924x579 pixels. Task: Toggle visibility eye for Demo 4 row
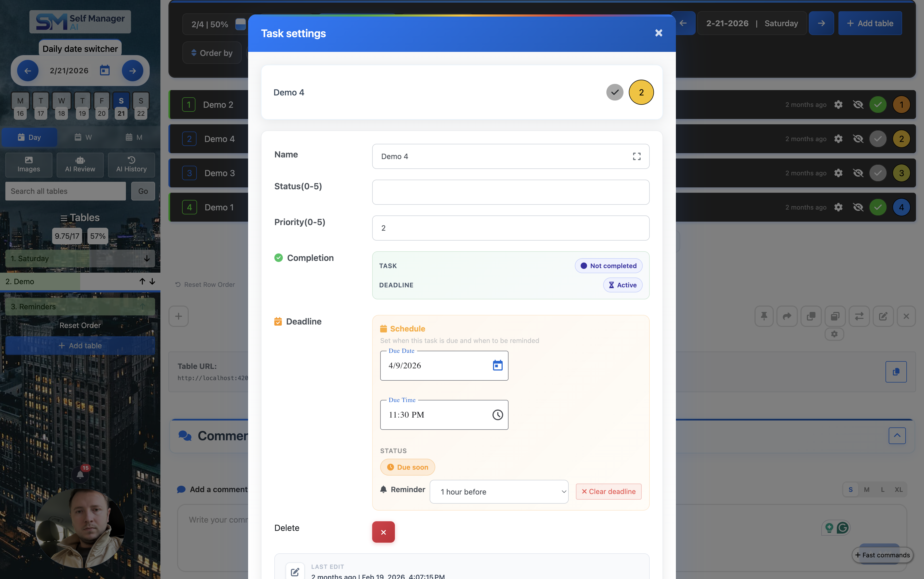point(858,139)
